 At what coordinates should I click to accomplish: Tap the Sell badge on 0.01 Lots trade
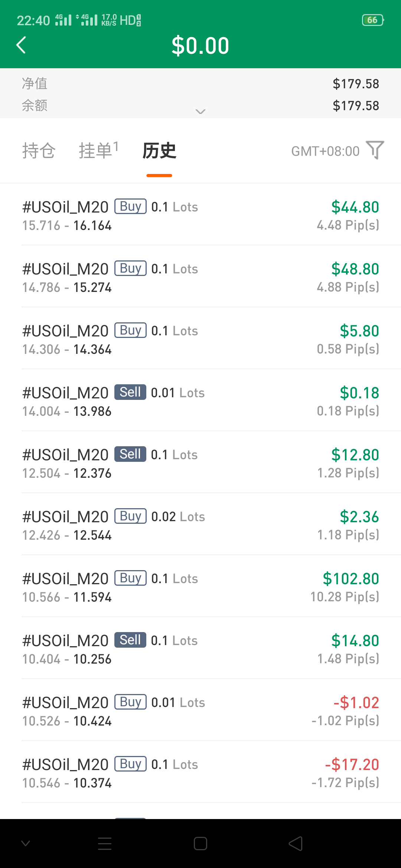pyautogui.click(x=130, y=392)
